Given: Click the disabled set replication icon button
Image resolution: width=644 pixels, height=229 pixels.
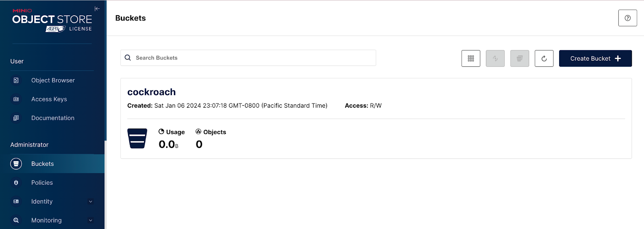Looking at the screenshot, I should coord(495,59).
